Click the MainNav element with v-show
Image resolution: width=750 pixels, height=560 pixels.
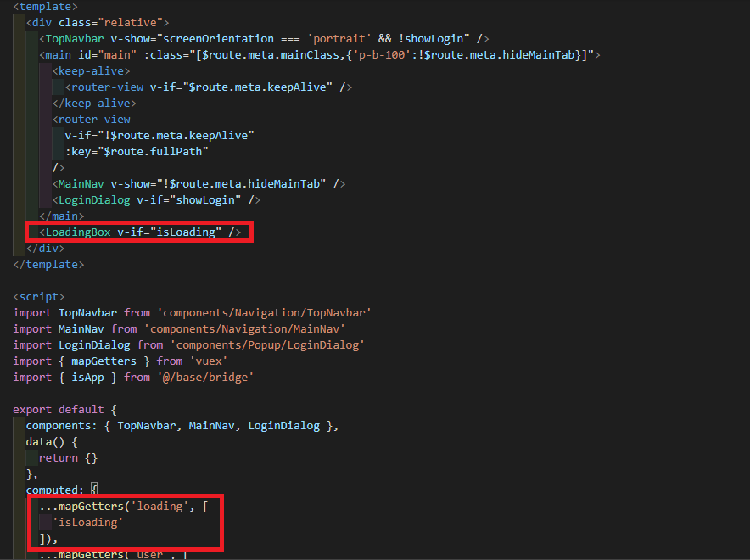[81, 184]
